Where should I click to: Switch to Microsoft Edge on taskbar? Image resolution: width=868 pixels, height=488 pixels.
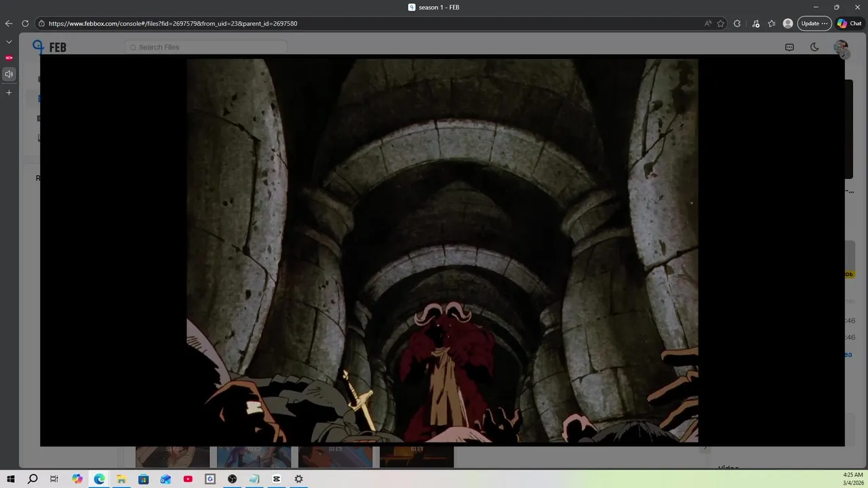(100, 479)
